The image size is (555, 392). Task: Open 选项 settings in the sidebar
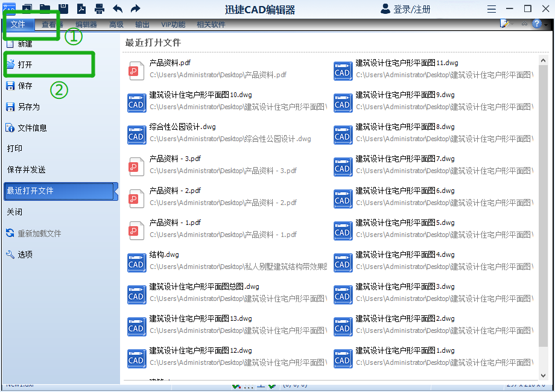(25, 254)
